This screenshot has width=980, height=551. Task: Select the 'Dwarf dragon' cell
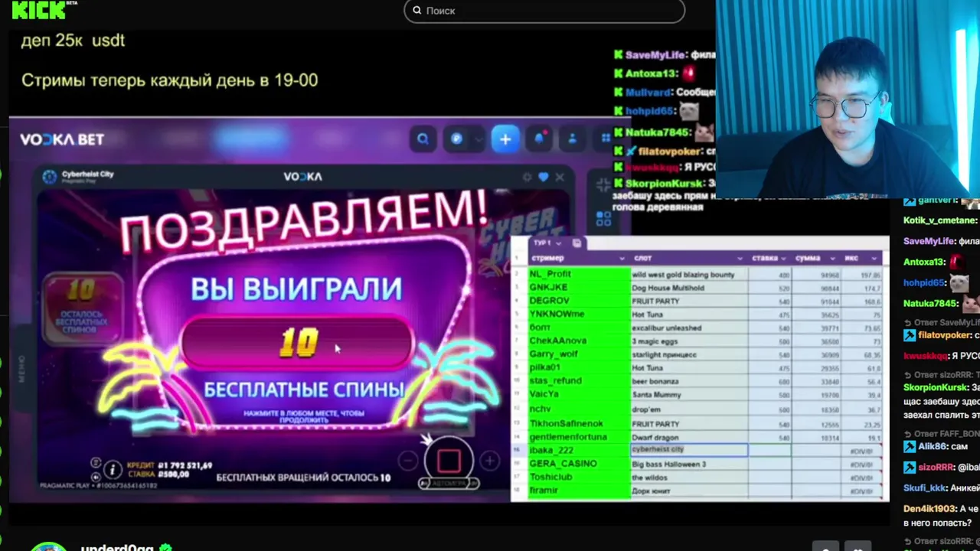point(690,437)
